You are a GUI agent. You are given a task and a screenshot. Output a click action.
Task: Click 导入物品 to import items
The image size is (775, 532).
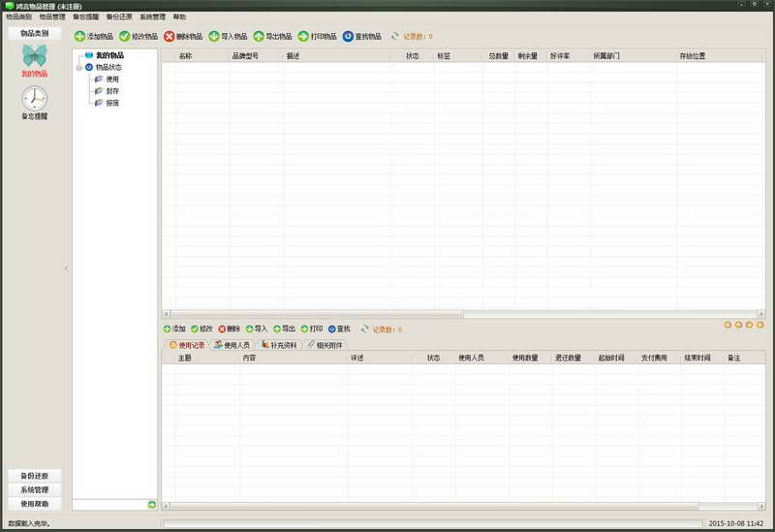(228, 37)
